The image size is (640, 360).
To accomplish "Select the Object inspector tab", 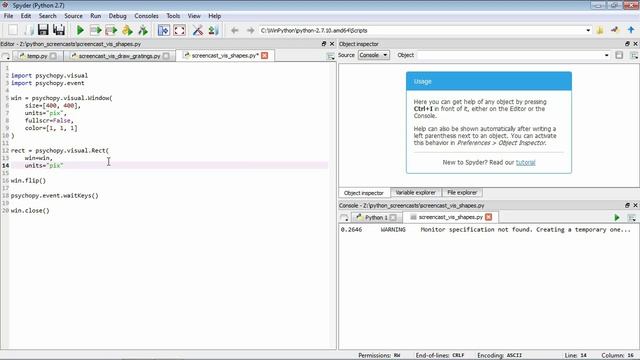I will coord(364,193).
